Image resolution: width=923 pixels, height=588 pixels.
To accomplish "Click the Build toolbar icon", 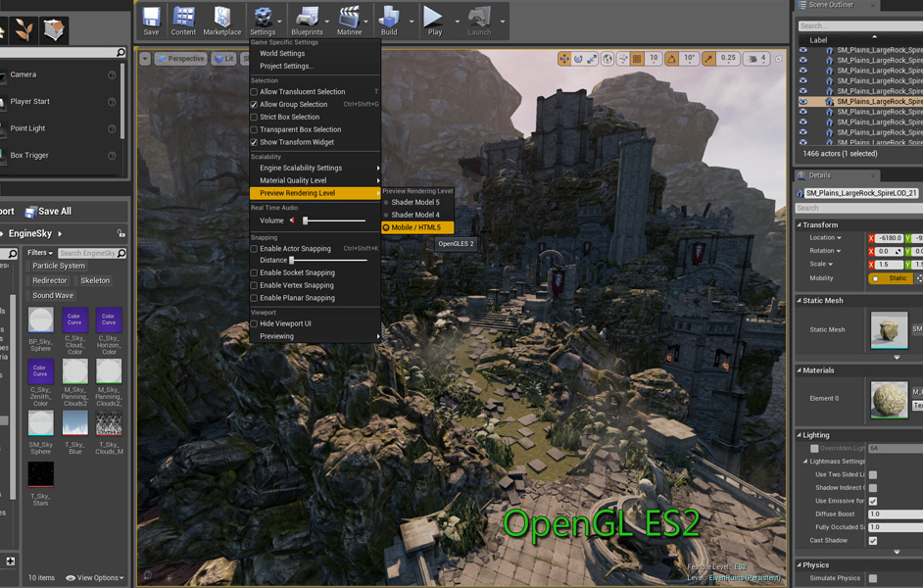I will 391,17.
